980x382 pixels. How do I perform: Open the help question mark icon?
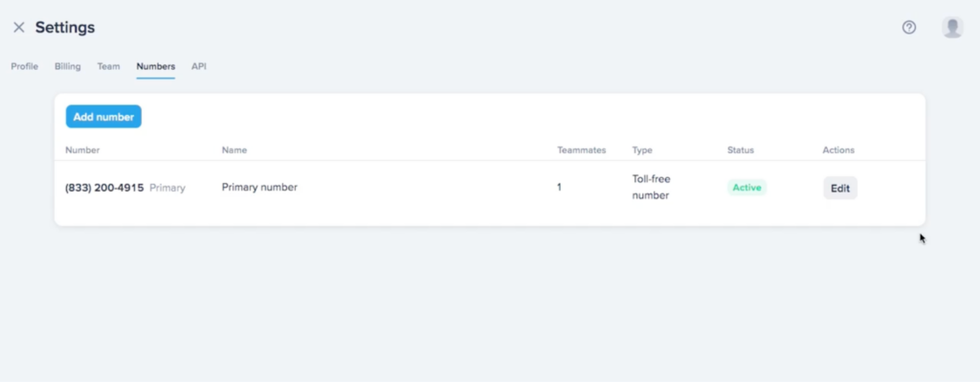coord(909,28)
